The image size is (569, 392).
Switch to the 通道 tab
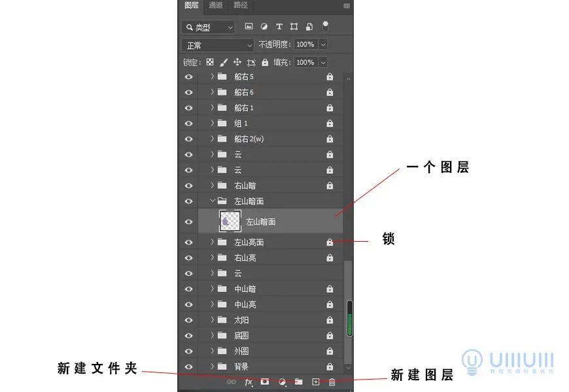(x=216, y=7)
